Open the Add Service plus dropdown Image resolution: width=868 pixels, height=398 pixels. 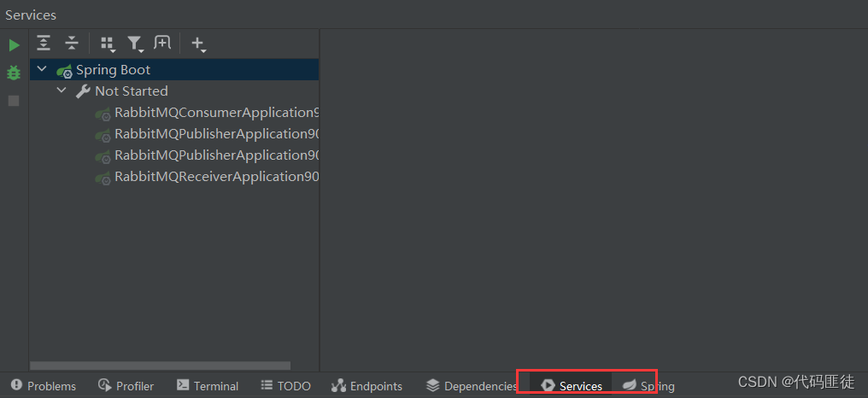pos(198,44)
